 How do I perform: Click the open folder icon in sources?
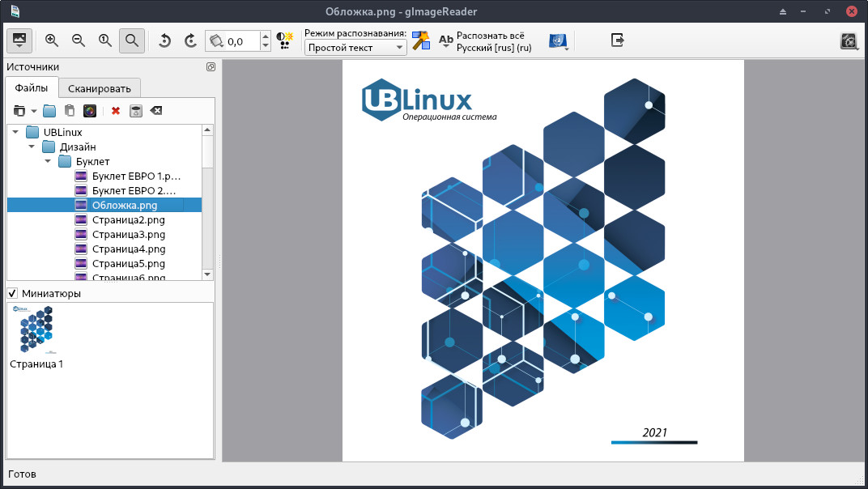pos(50,111)
